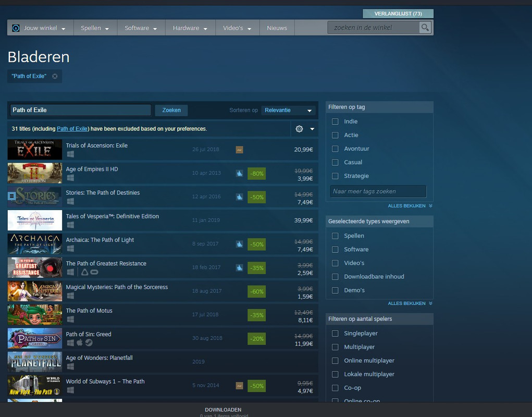Viewport: 532px width, 417px height.
Task: Open DOWNLOADEN downloads bar
Action: [223, 410]
